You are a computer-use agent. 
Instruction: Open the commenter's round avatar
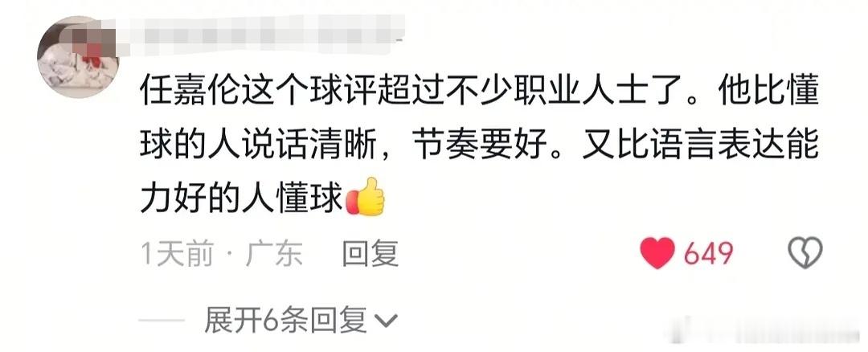78,58
